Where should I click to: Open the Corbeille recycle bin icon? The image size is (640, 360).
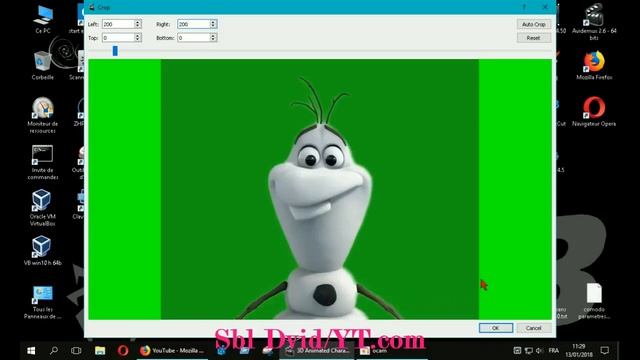(x=42, y=65)
